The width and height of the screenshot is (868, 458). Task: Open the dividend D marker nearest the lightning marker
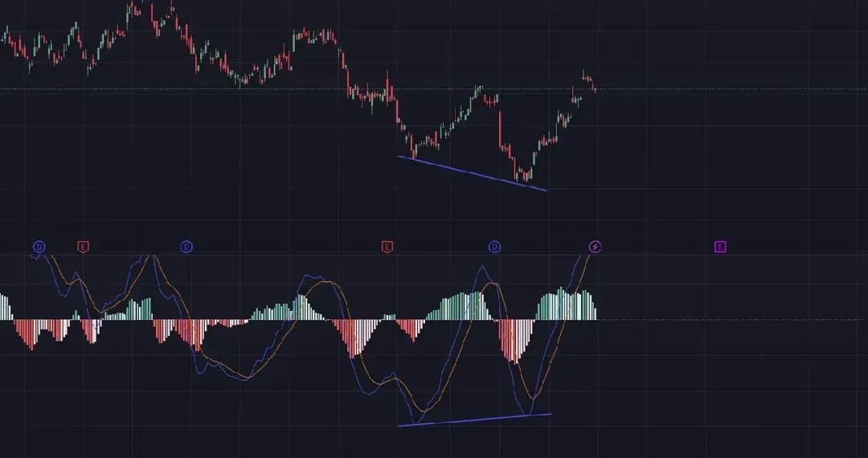[494, 247]
